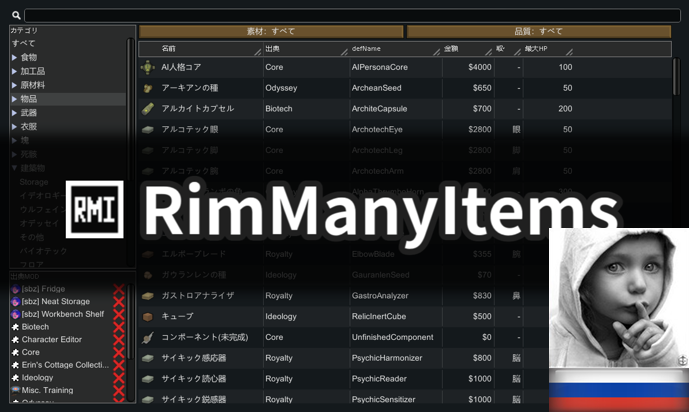Click the mod list scrollbar
Image resolution: width=689 pixels, height=412 pixels.
(x=131, y=322)
